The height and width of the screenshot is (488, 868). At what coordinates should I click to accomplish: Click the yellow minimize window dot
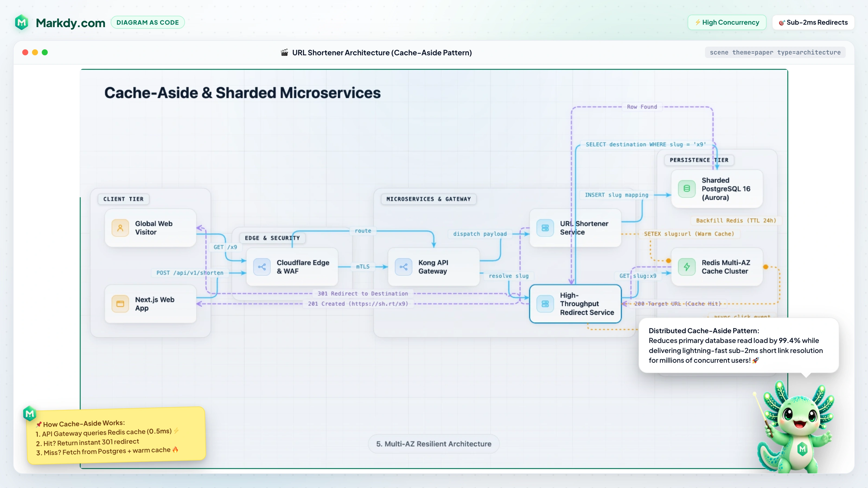[35, 52]
